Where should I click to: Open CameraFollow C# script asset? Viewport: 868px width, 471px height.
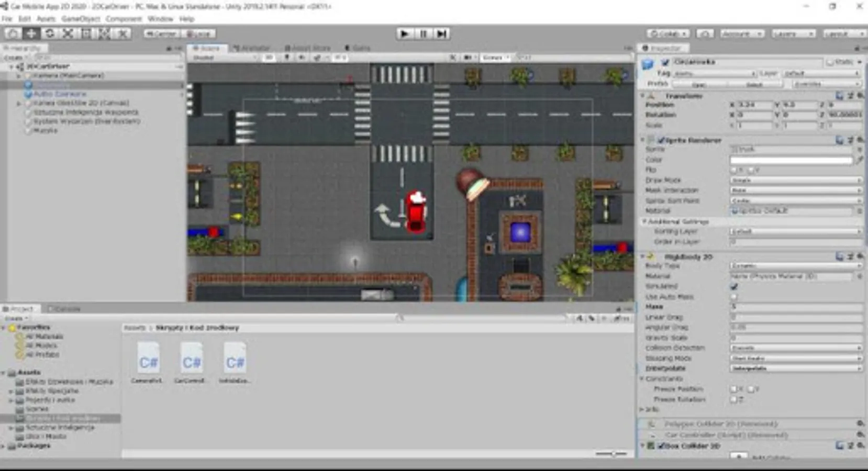click(148, 363)
